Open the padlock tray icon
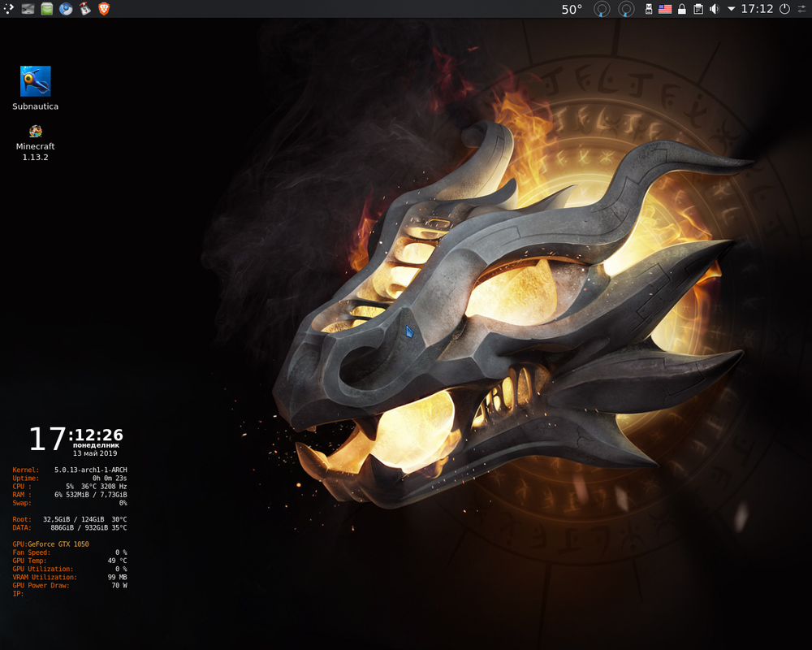 click(682, 9)
